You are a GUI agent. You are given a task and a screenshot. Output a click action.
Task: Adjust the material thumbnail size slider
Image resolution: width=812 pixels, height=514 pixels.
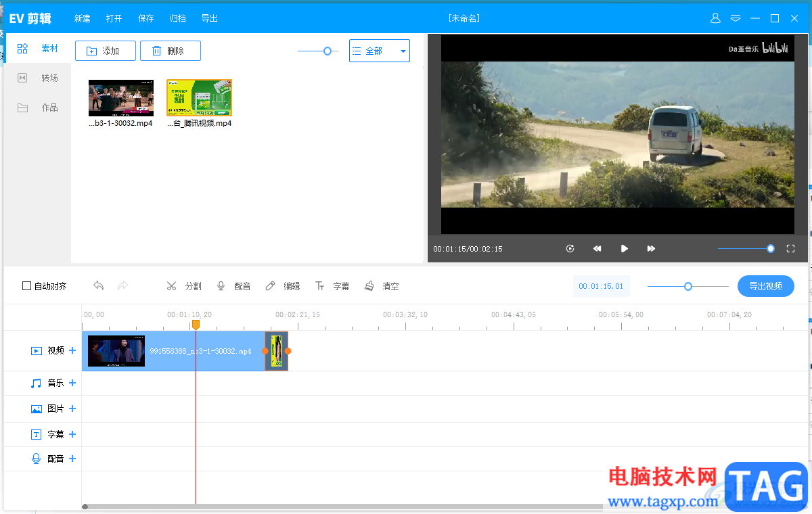(318, 51)
